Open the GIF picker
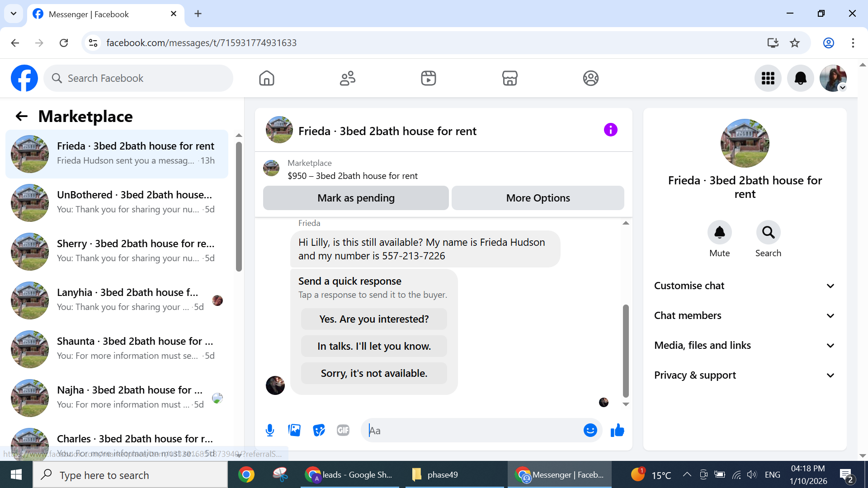Viewport: 868px width, 488px height. pos(343,430)
